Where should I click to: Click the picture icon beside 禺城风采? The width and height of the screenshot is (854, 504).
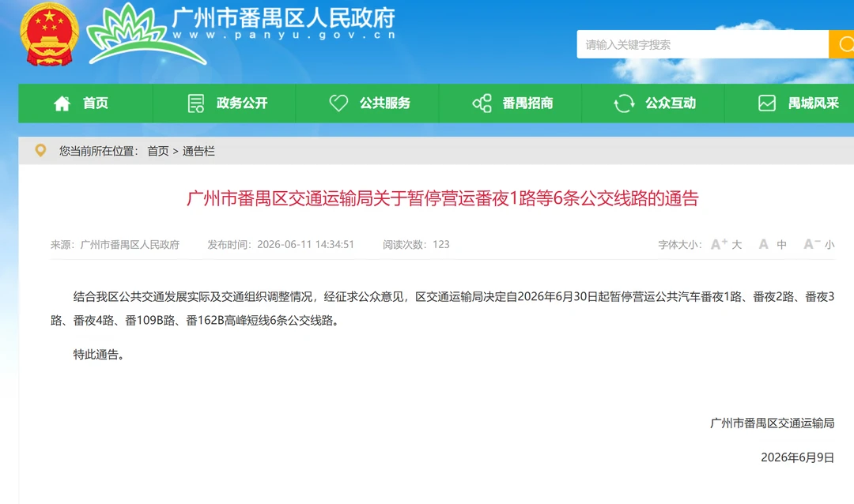click(767, 103)
